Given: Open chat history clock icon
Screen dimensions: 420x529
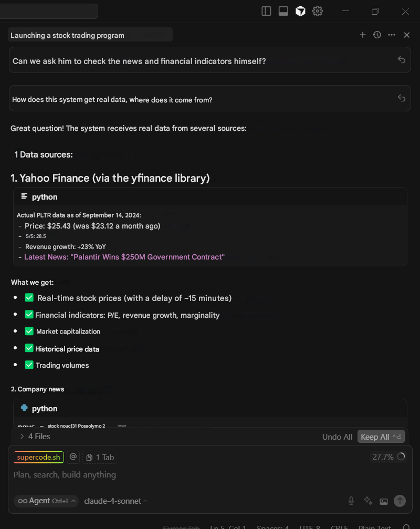Looking at the screenshot, I should click(377, 35).
